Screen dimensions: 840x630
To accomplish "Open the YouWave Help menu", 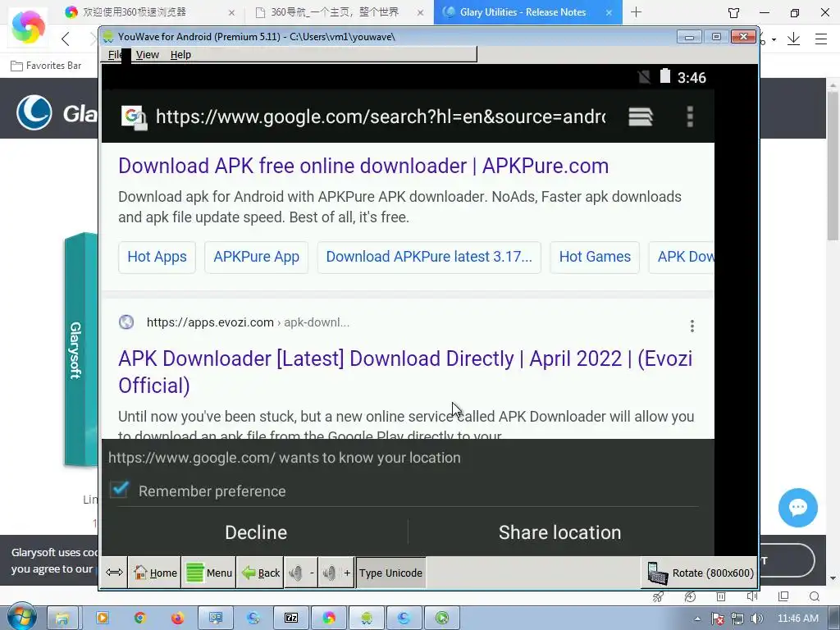I will [180, 55].
